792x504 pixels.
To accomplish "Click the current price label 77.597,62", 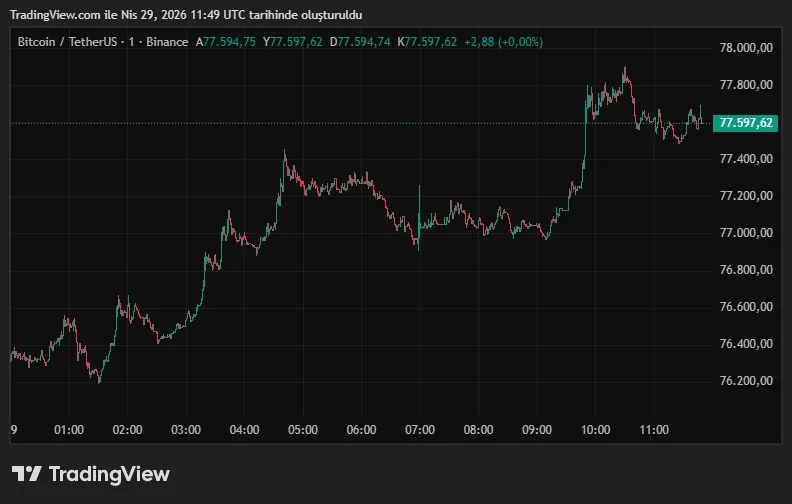I will (746, 123).
